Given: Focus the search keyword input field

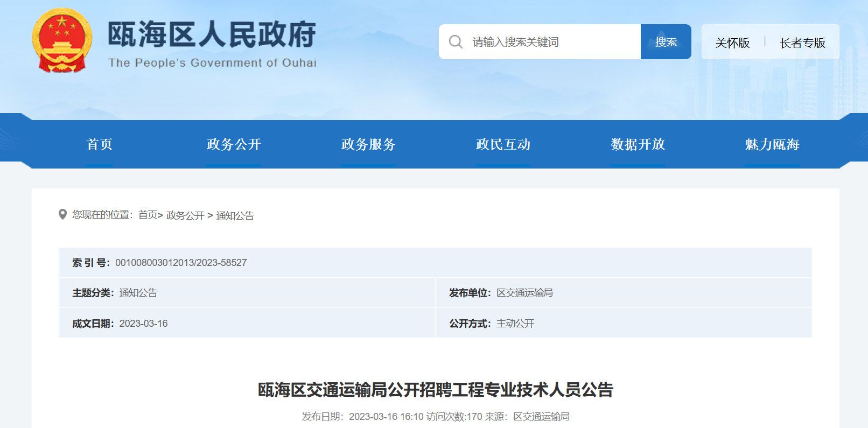Looking at the screenshot, I should pyautogui.click(x=549, y=42).
